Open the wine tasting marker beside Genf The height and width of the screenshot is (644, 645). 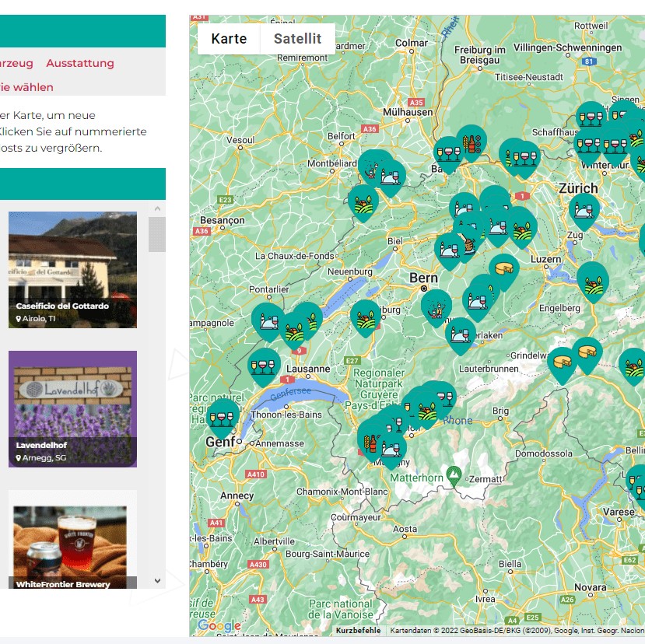coord(223,418)
